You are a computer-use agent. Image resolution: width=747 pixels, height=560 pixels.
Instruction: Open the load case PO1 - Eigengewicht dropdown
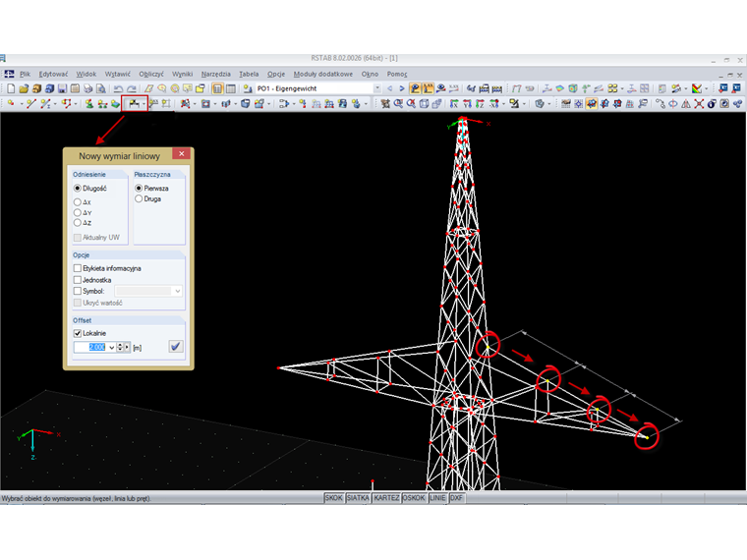point(376,88)
